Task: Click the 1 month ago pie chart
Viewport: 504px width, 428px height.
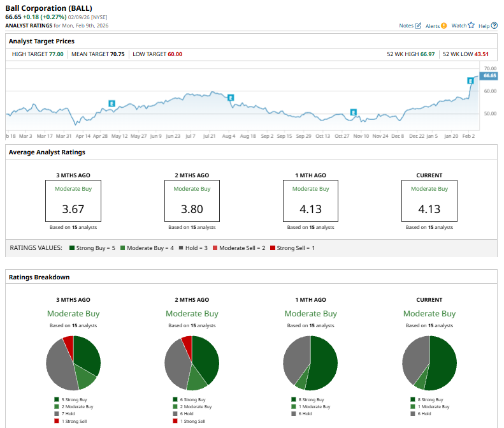Action: click(x=310, y=363)
